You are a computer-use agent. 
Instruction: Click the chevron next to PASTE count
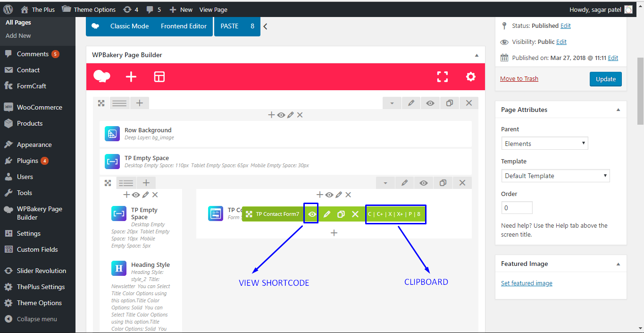click(x=265, y=26)
